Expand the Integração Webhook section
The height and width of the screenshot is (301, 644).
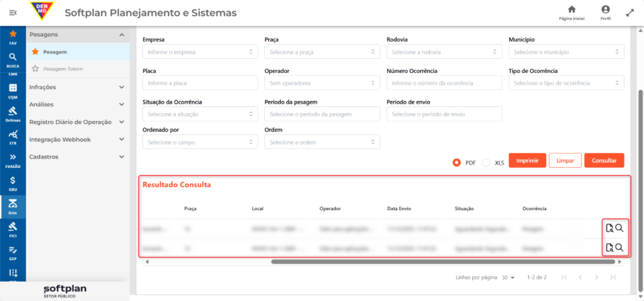(78, 139)
